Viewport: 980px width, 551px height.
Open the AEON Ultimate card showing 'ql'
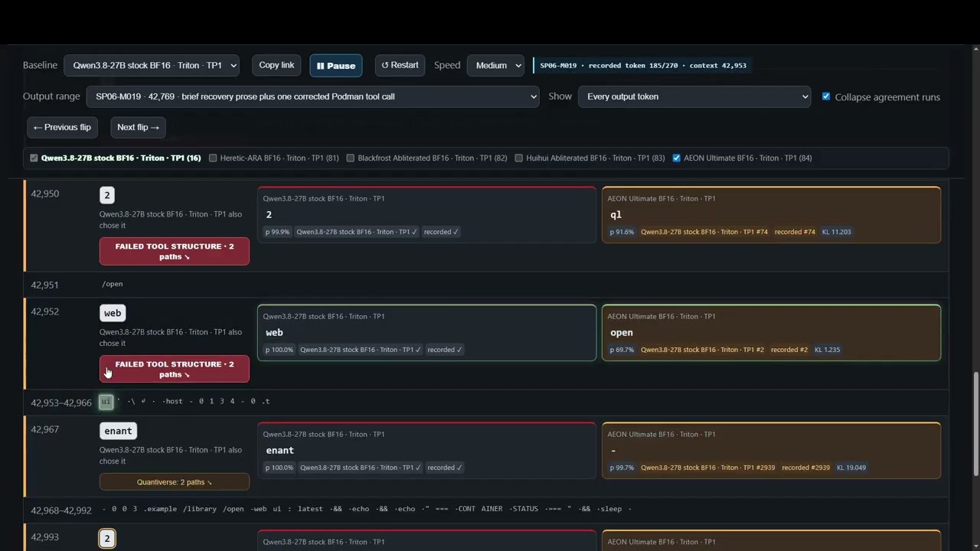coord(771,215)
